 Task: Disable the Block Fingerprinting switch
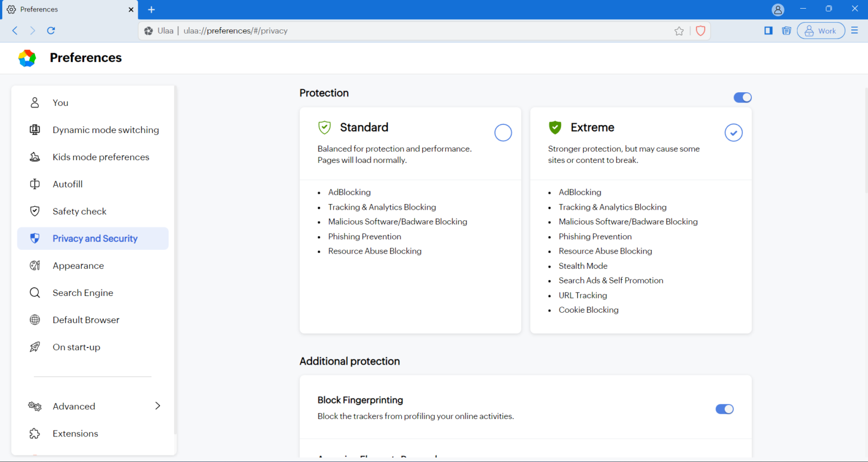[724, 409]
